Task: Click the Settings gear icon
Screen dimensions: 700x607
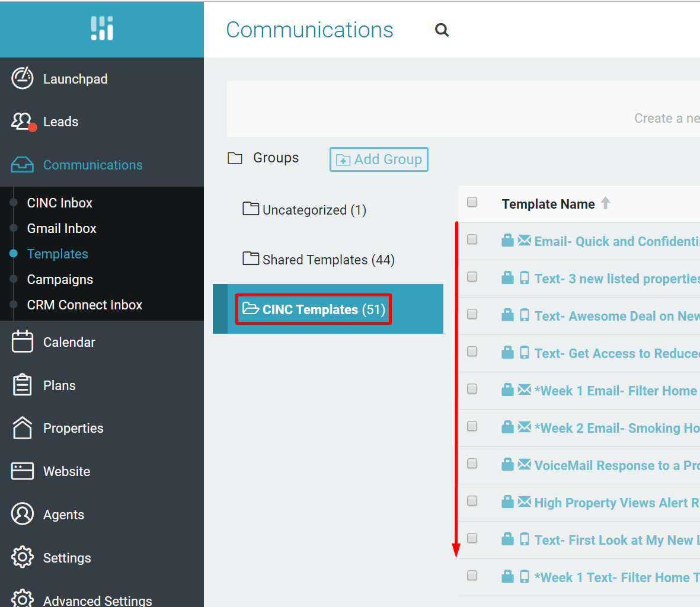Action: point(22,557)
